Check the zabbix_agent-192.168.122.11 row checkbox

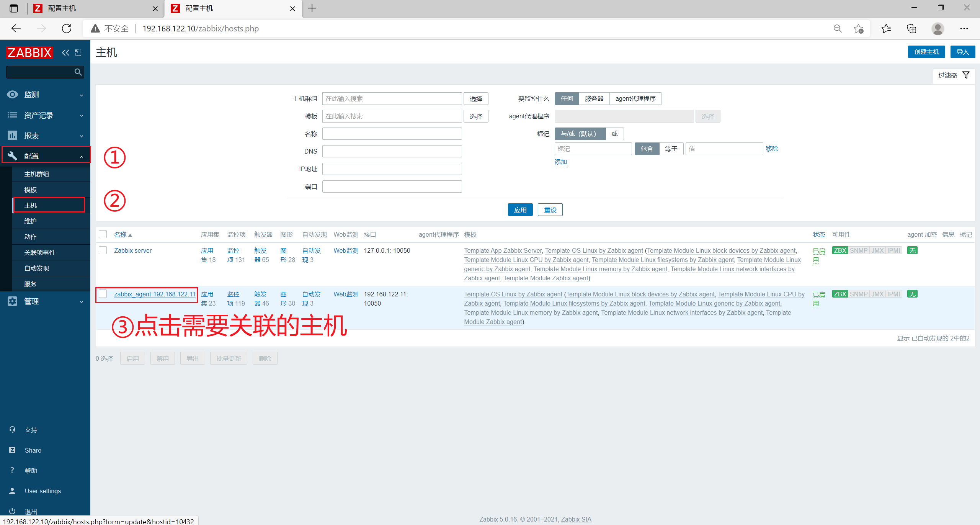point(103,294)
